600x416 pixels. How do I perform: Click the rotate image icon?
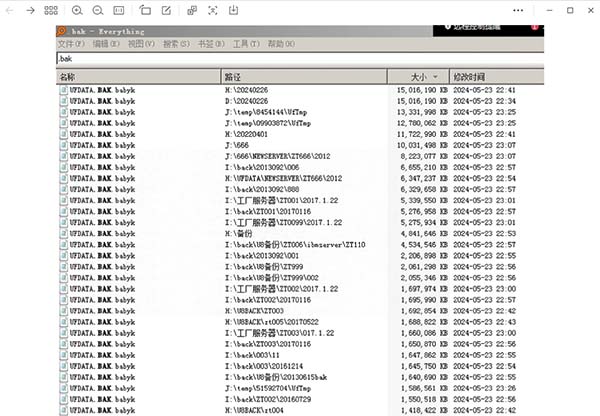pyautogui.click(x=145, y=10)
